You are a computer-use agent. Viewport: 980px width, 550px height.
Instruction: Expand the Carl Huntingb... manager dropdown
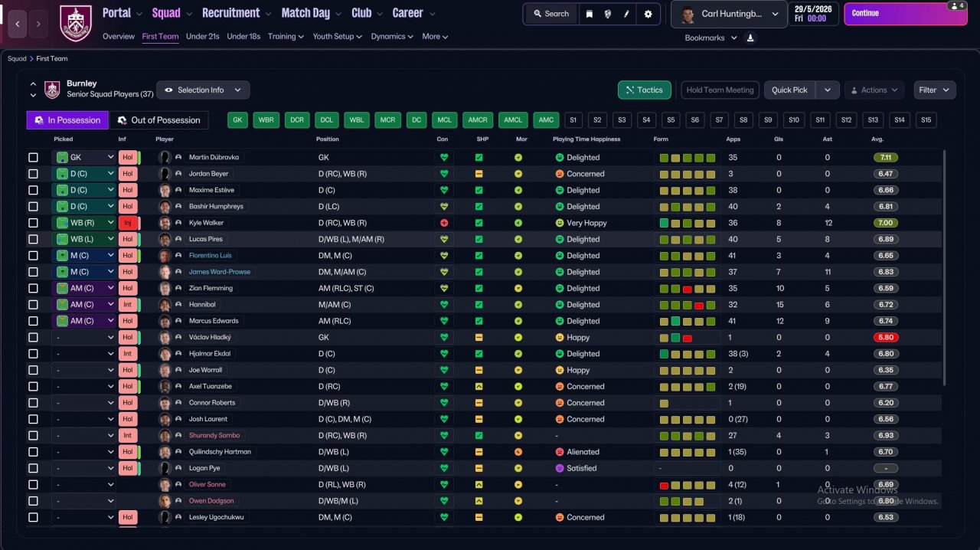pyautogui.click(x=728, y=14)
